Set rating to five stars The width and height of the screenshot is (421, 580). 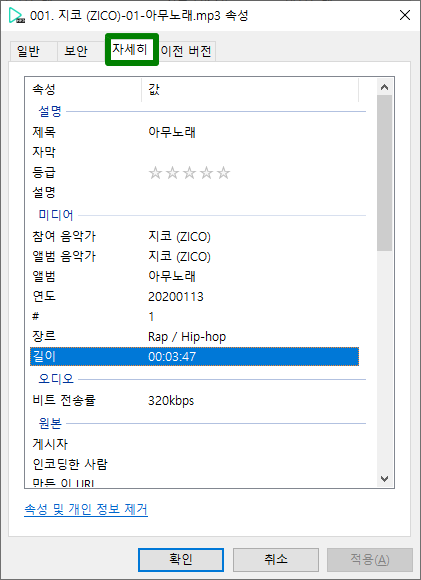pyautogui.click(x=223, y=173)
